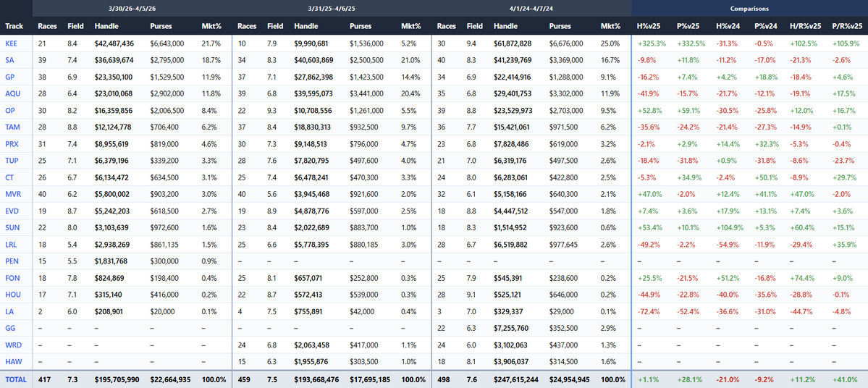Select KEE comparison value +105.9%
Screen dimensions: 868x388
[x=846, y=43]
